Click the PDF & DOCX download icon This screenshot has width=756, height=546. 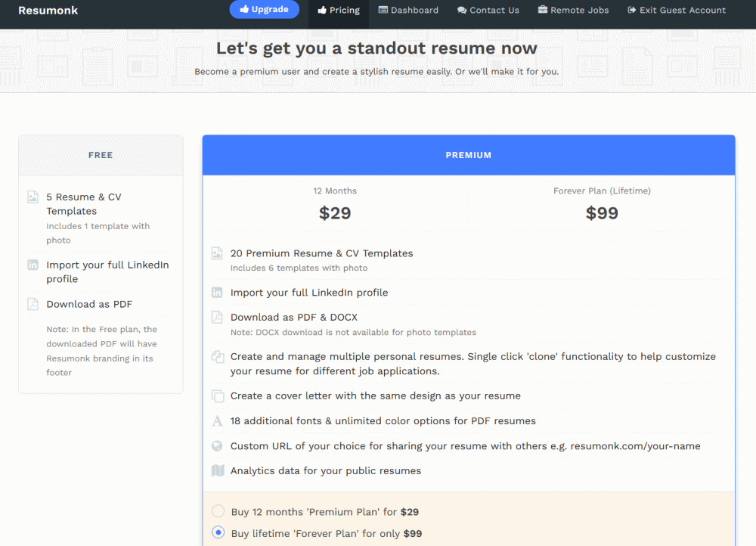pyautogui.click(x=217, y=318)
